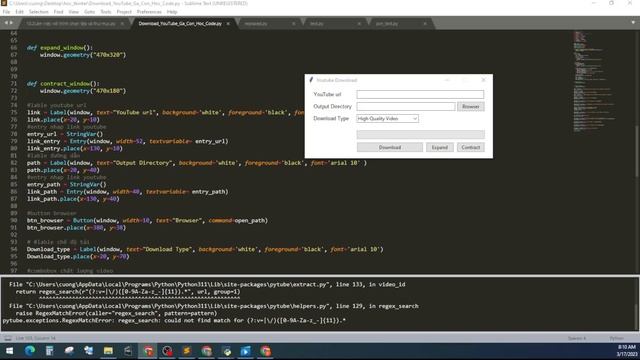The image size is (640, 360).
Task: Click the download progress bar
Action: coord(420,134)
